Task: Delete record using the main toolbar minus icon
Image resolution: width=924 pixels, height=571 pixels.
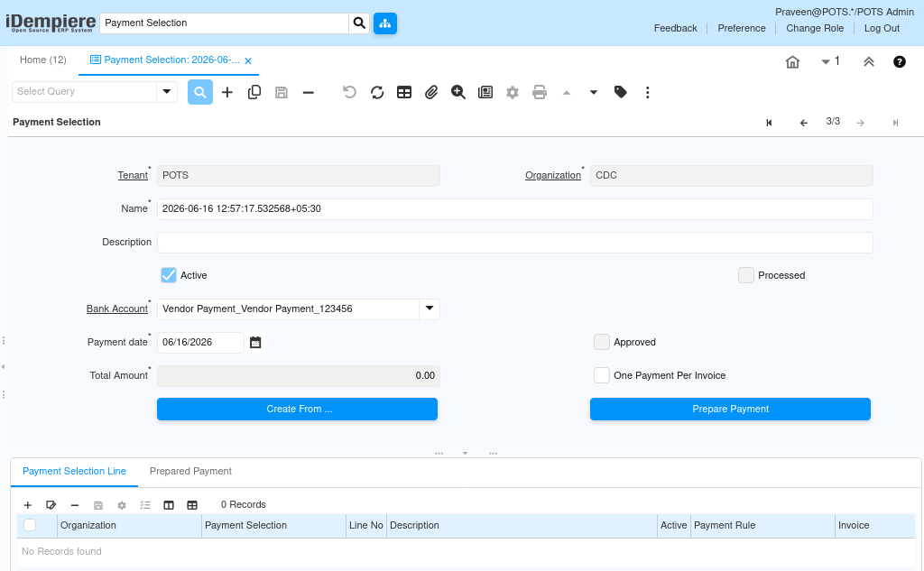Action: tap(309, 93)
